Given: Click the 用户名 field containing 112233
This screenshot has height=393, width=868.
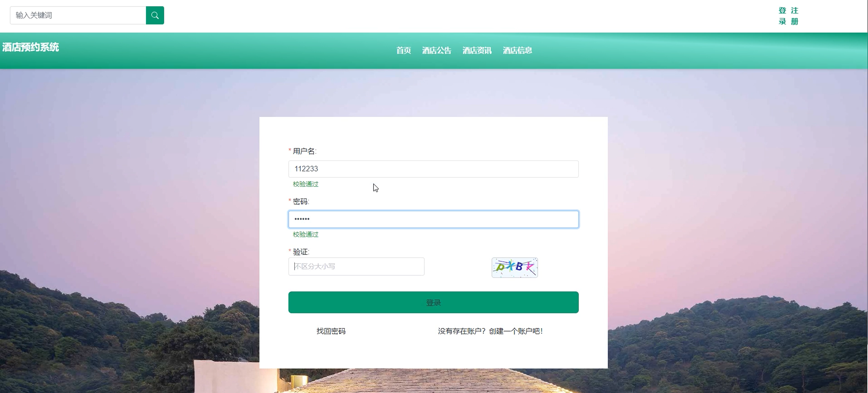Looking at the screenshot, I should coord(433,169).
